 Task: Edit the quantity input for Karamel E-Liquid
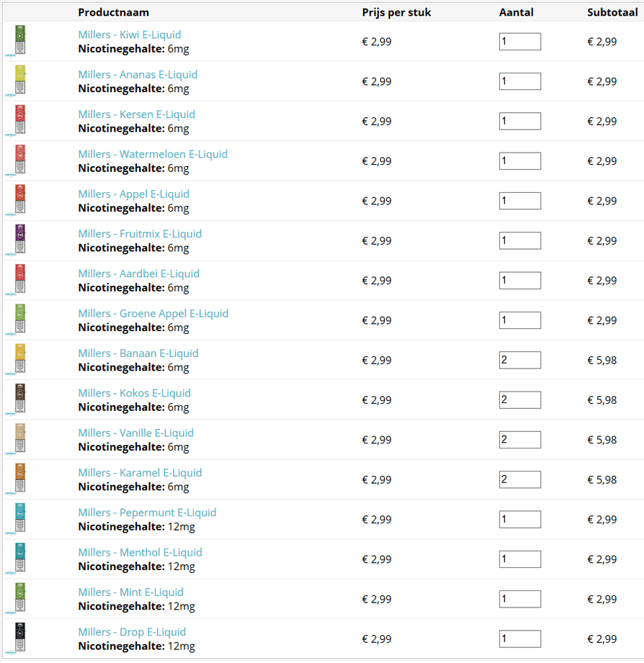[519, 479]
